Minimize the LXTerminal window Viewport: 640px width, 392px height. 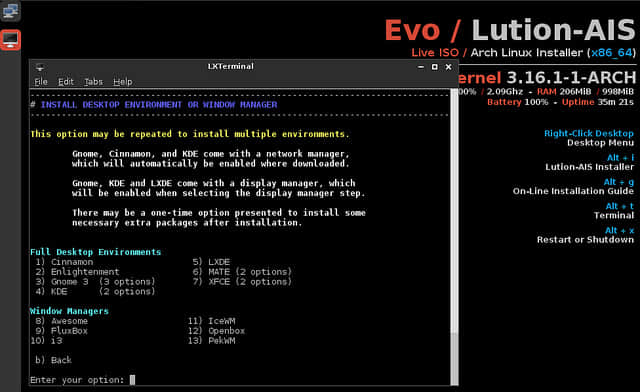pyautogui.click(x=421, y=67)
